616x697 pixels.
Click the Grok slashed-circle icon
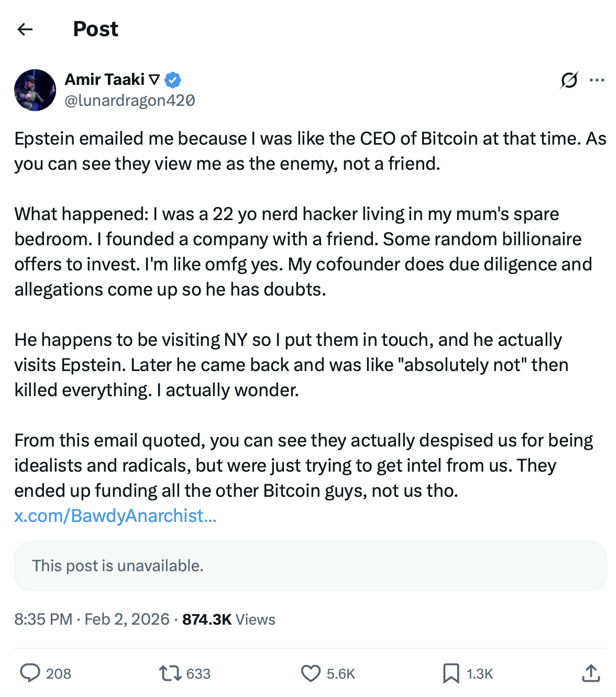[569, 80]
